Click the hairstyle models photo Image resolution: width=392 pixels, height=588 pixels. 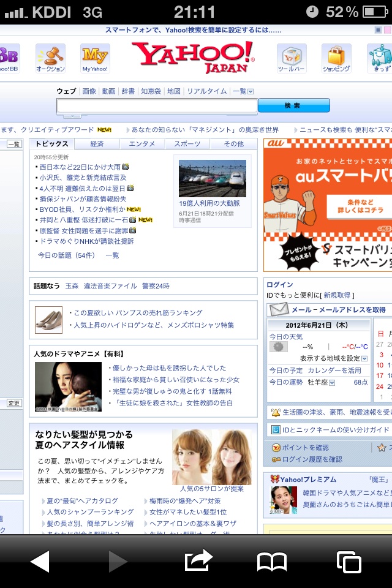tap(211, 457)
